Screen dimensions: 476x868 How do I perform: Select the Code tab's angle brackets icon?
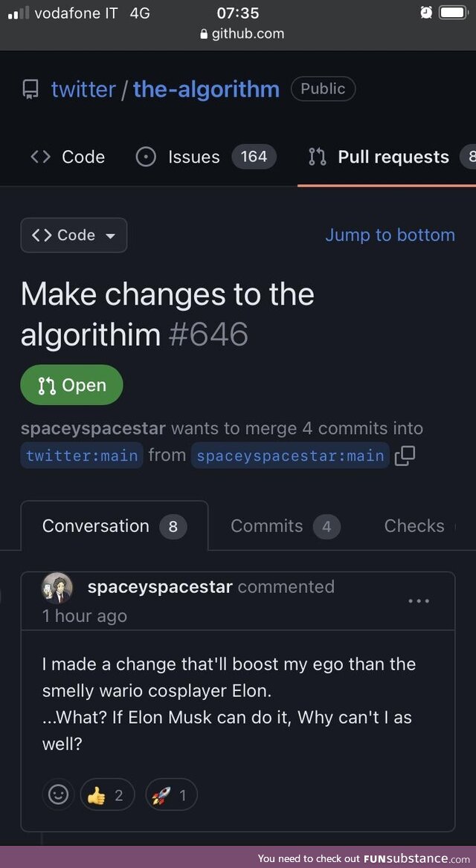tap(39, 157)
